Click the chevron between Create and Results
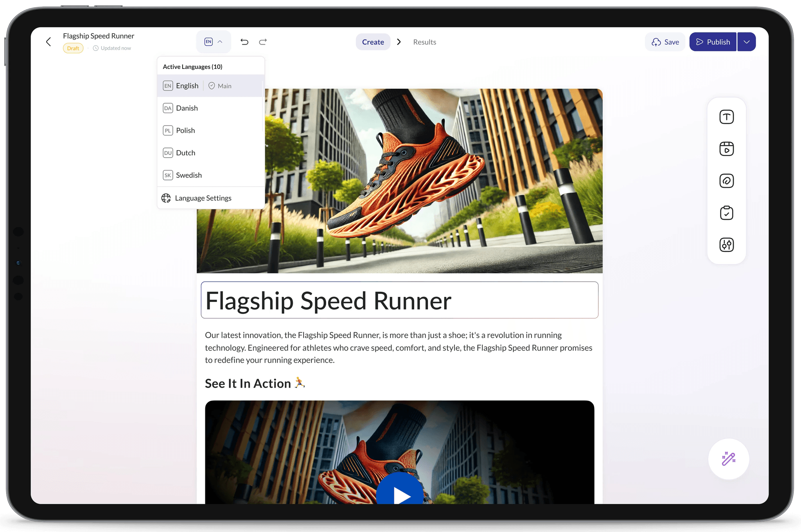801x532 pixels. (399, 42)
